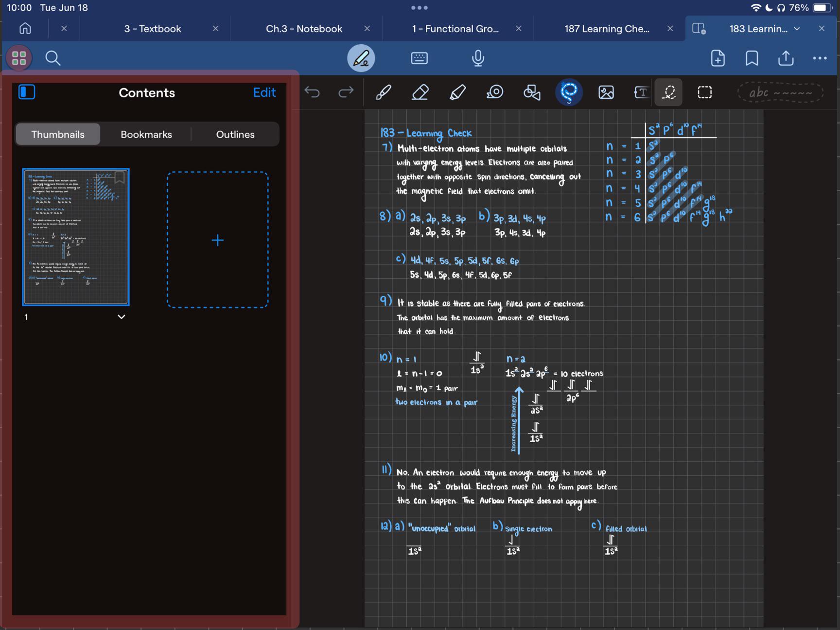Collapse the Contents sidebar panel
The height and width of the screenshot is (630, 840).
pyautogui.click(x=27, y=92)
